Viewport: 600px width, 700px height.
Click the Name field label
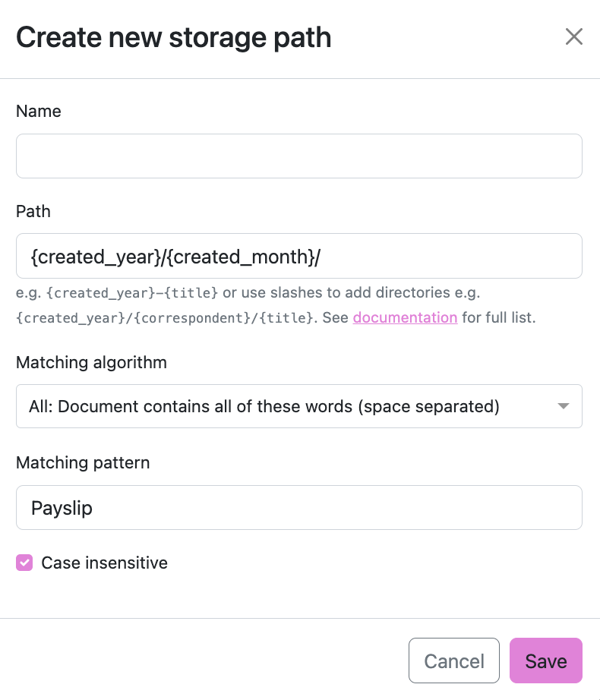pyautogui.click(x=39, y=111)
